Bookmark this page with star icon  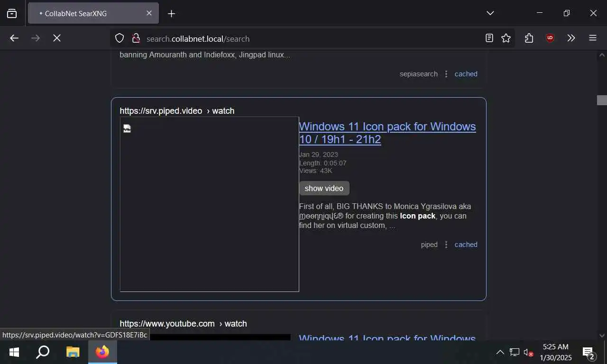click(x=506, y=38)
